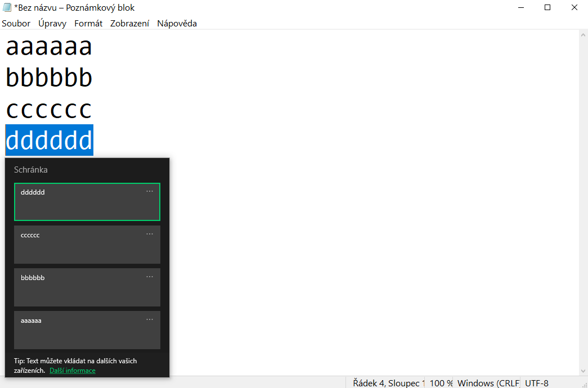
Task: Click the scrollbar up arrow
Action: [x=583, y=34]
